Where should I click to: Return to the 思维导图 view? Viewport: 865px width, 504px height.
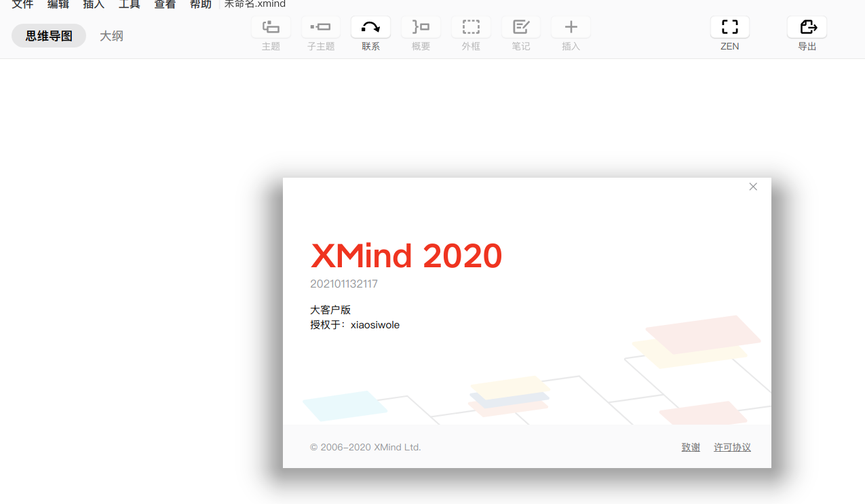(x=48, y=35)
